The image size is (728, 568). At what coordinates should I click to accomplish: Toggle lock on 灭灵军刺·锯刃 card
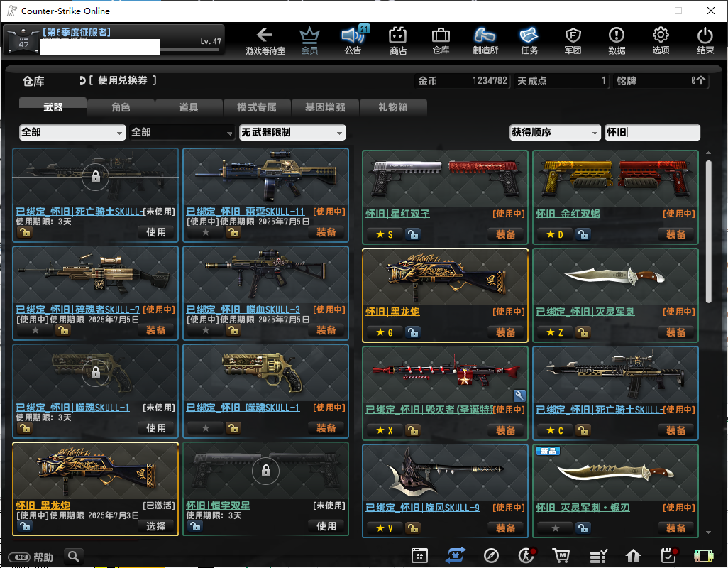[x=583, y=528]
